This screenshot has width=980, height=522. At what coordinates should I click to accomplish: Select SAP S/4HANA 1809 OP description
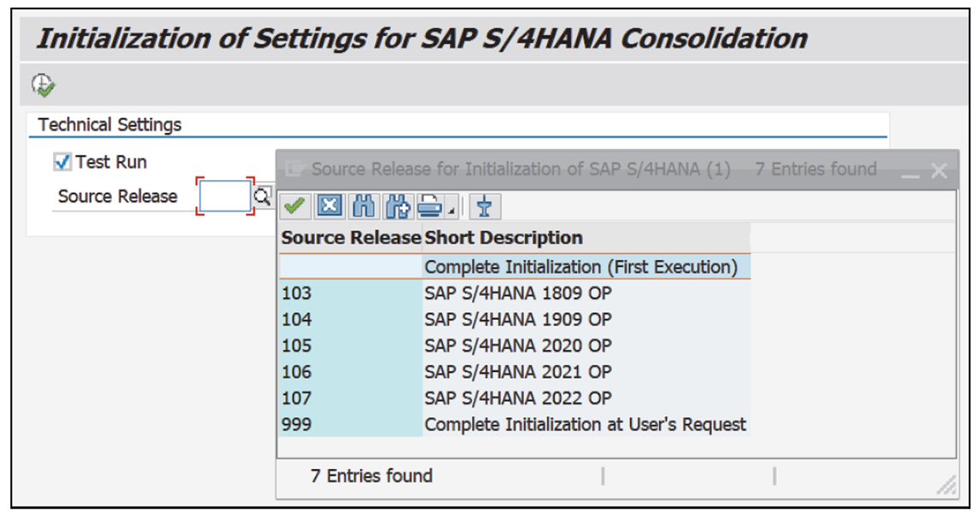pos(518,293)
